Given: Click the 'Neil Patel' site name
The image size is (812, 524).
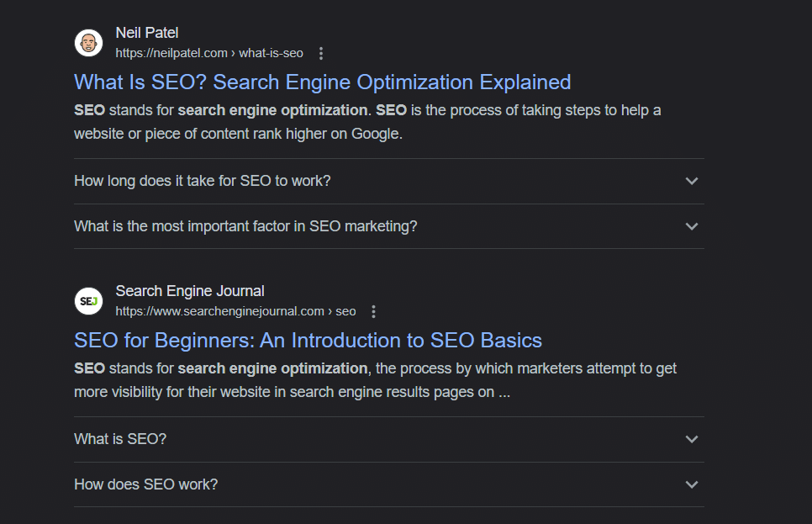Looking at the screenshot, I should (x=147, y=32).
